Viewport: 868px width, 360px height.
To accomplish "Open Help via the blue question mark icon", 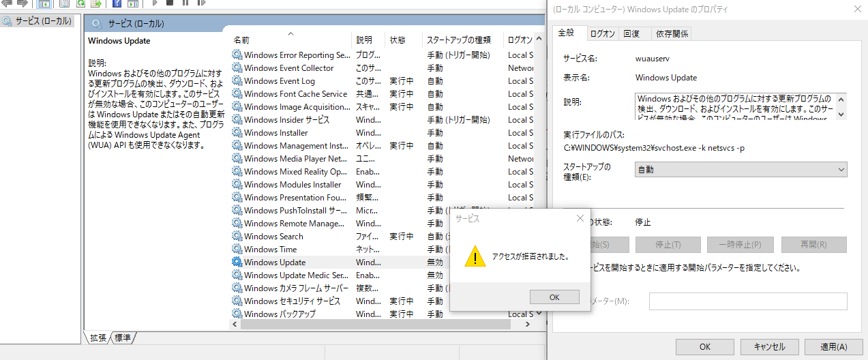I will pyautogui.click(x=117, y=3).
